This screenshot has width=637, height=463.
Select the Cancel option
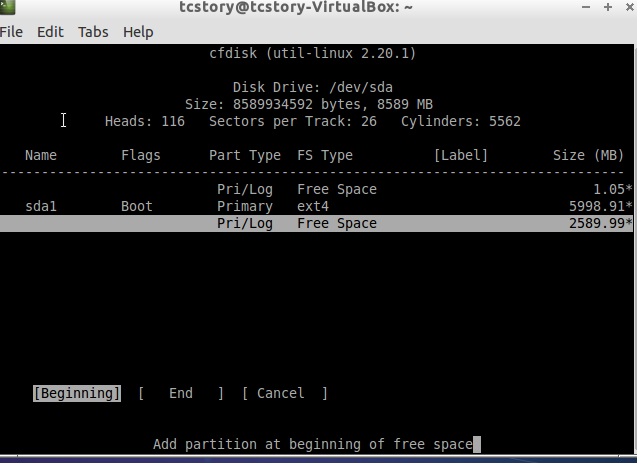pyautogui.click(x=285, y=393)
